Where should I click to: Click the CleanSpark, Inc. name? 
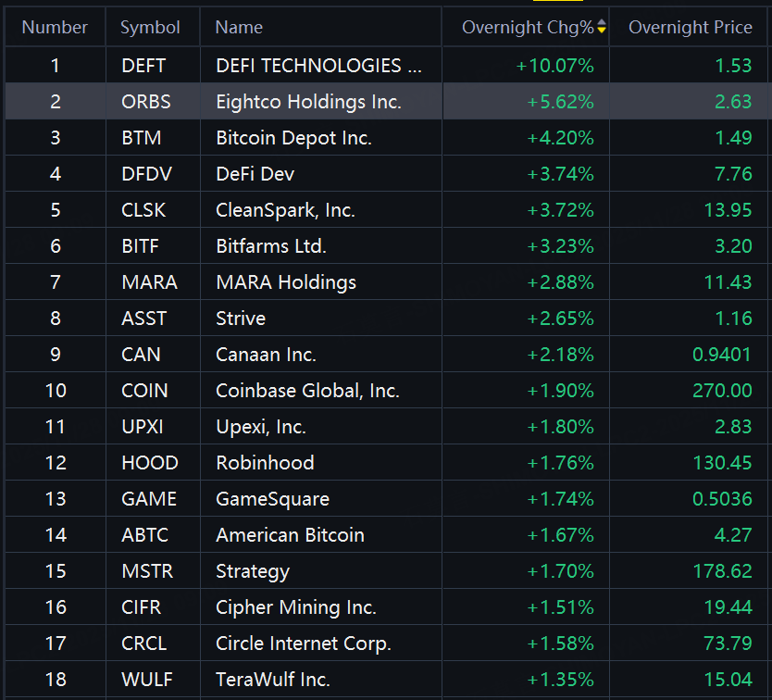coord(285,210)
